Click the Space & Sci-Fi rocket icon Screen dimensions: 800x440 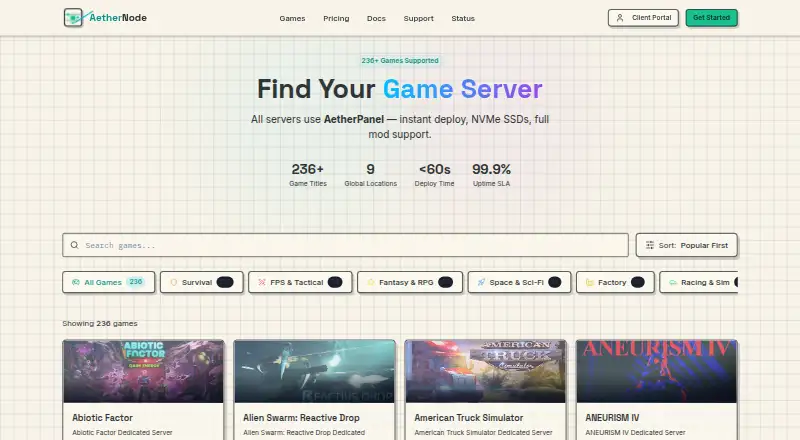(481, 282)
